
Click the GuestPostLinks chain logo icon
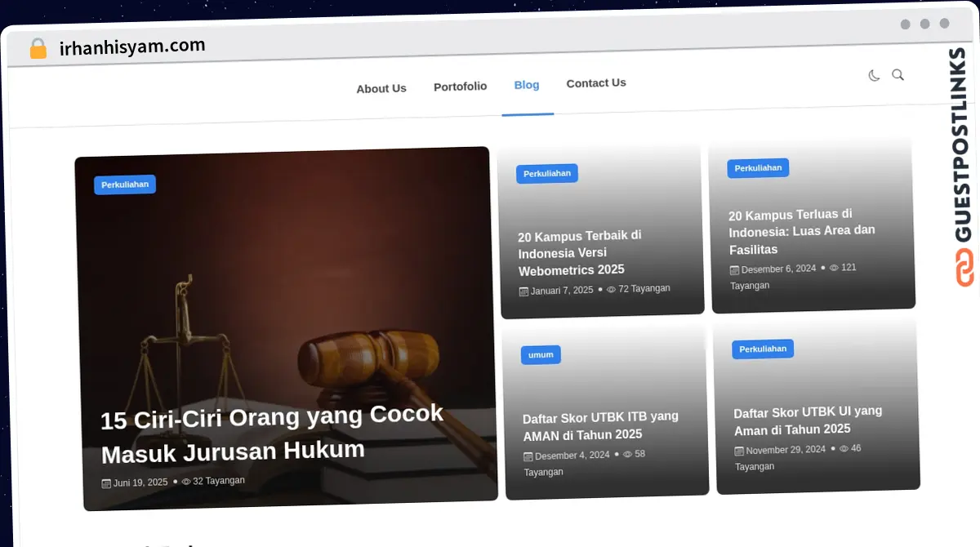coord(964,267)
